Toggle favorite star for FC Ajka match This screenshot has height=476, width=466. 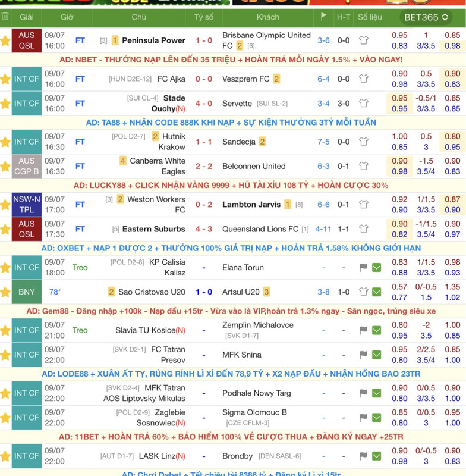[5, 79]
